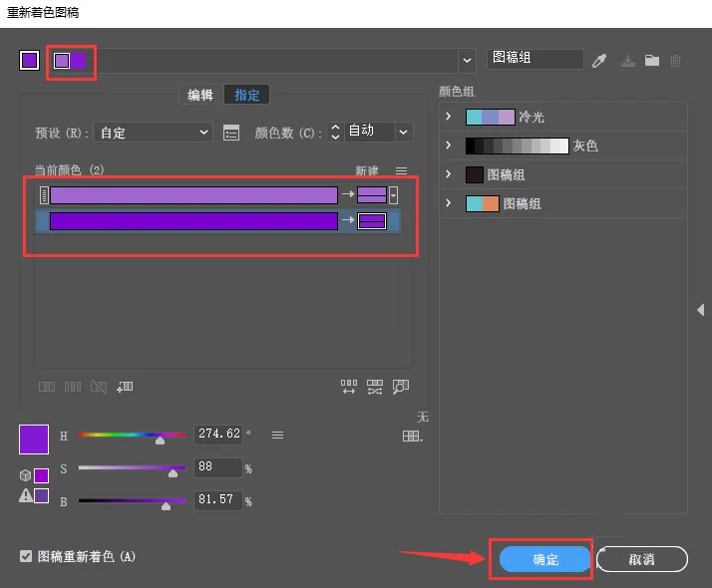712x588 pixels.
Task: Click the eyedropper get-colors-from-artwork icon
Action: pyautogui.click(x=599, y=61)
